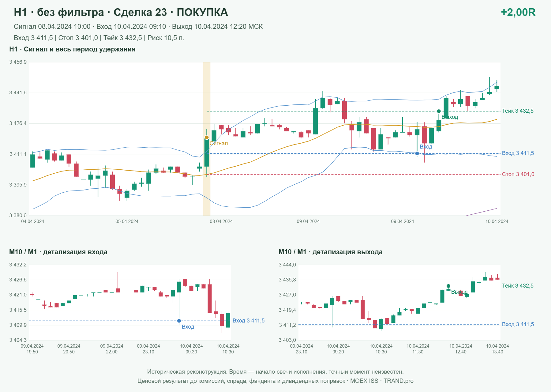Click the signal/entry/exit timestamp line
The width and height of the screenshot is (551, 392).
(138, 27)
